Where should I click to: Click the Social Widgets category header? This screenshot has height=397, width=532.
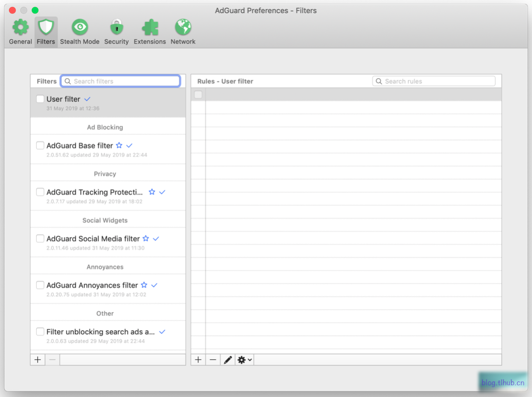tap(105, 220)
